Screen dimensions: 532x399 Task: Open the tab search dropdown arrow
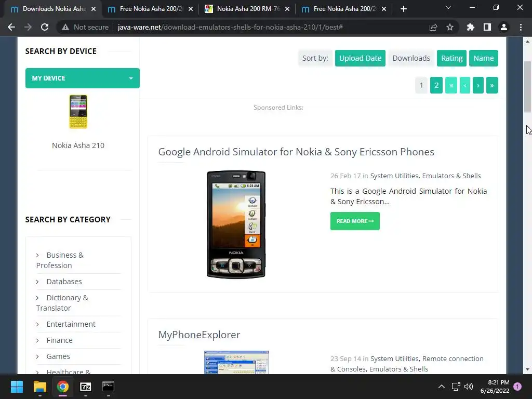(x=448, y=7)
